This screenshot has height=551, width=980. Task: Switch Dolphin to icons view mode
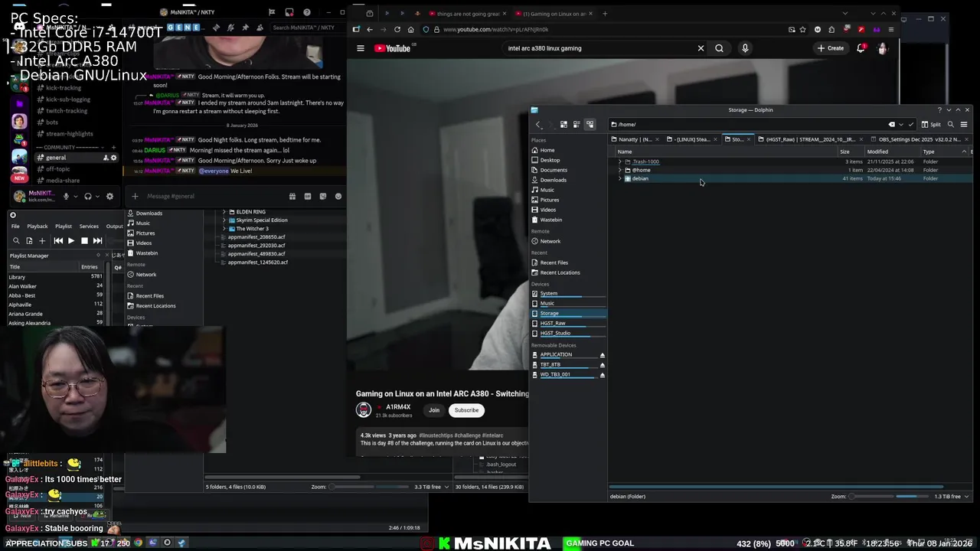coord(563,124)
